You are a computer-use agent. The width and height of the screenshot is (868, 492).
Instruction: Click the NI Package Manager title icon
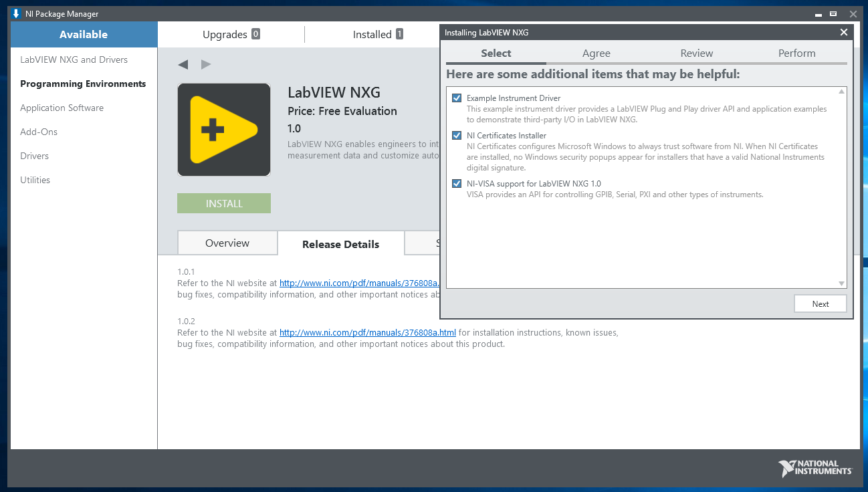(17, 13)
